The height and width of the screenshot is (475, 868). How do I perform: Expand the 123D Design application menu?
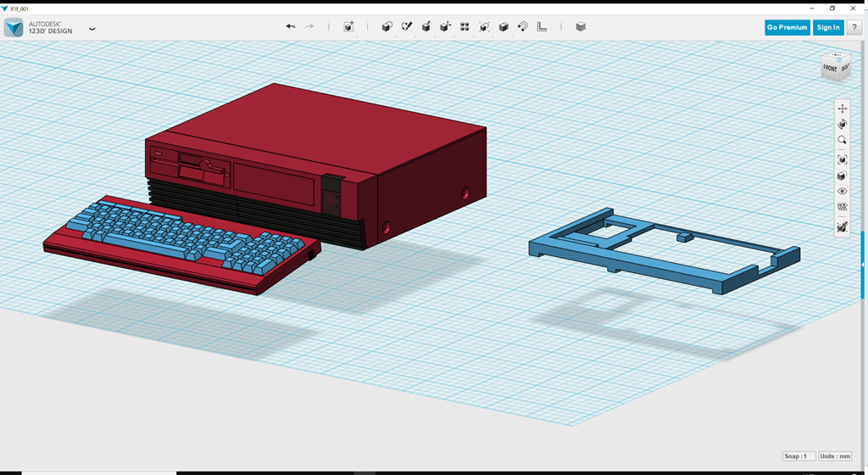92,28
